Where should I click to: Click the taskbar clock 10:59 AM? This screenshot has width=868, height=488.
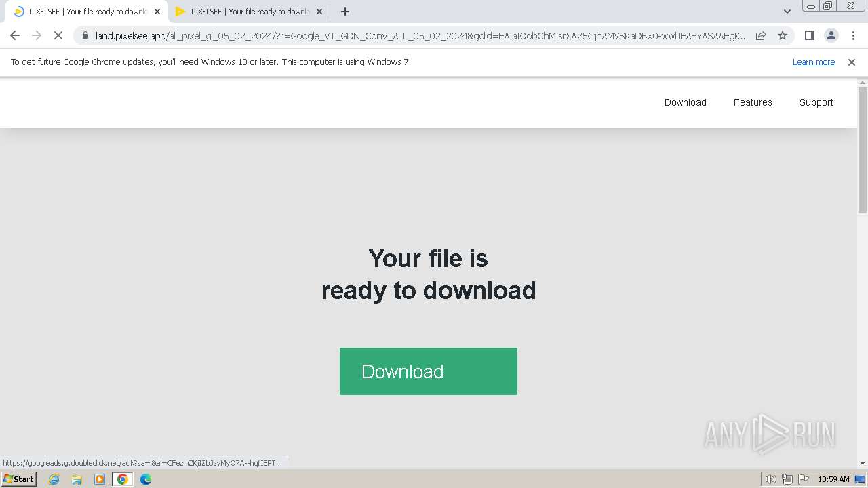[x=833, y=479]
